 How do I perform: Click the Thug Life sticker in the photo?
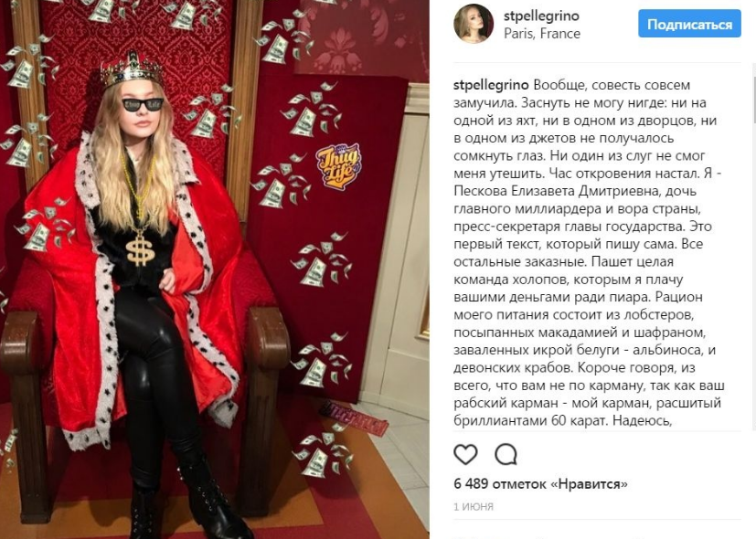click(x=338, y=166)
